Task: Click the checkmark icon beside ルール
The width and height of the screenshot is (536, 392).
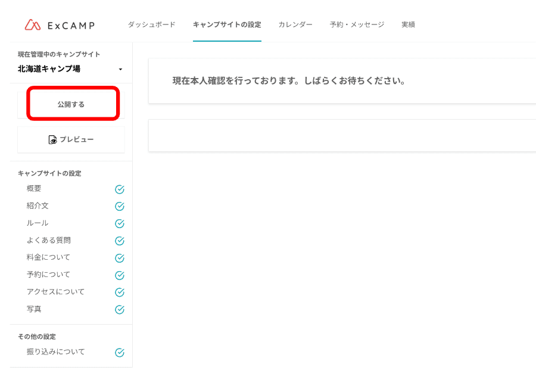Action: [x=120, y=223]
